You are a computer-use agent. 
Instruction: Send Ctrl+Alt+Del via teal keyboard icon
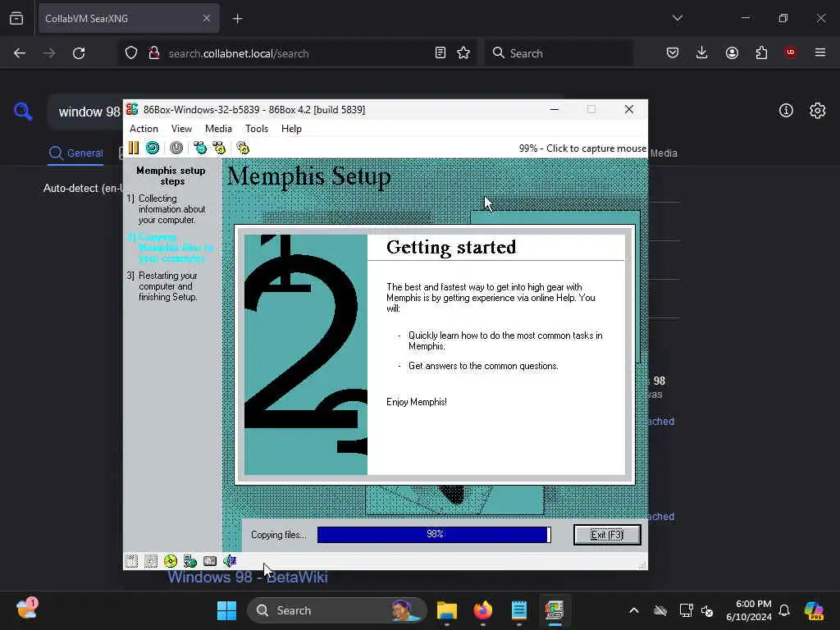point(200,148)
